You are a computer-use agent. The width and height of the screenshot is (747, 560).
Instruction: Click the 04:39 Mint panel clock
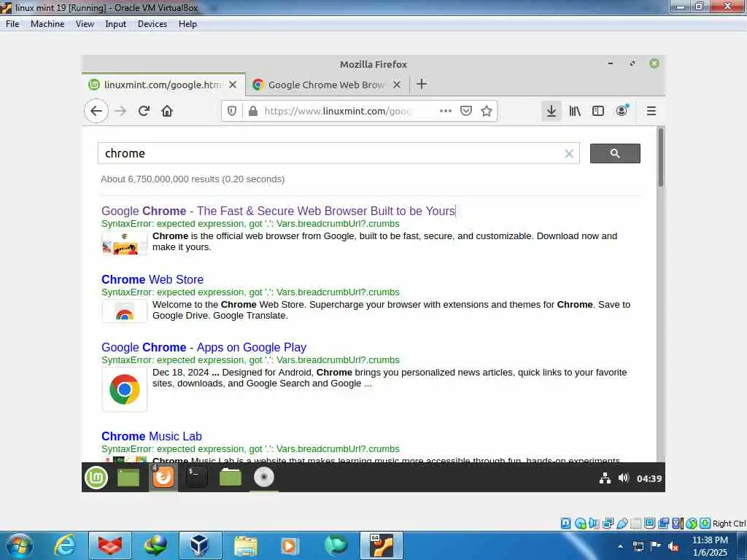click(x=649, y=478)
